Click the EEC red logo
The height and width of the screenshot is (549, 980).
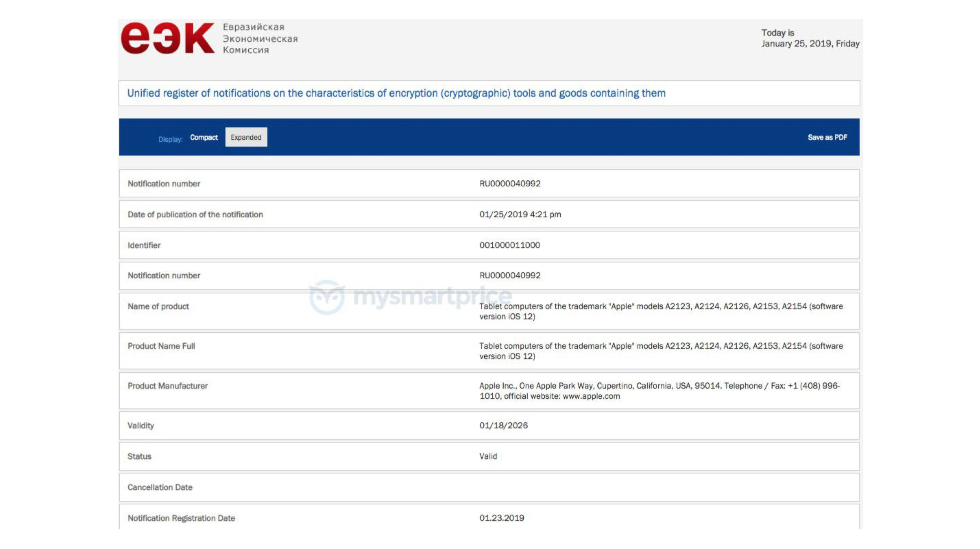tap(167, 38)
